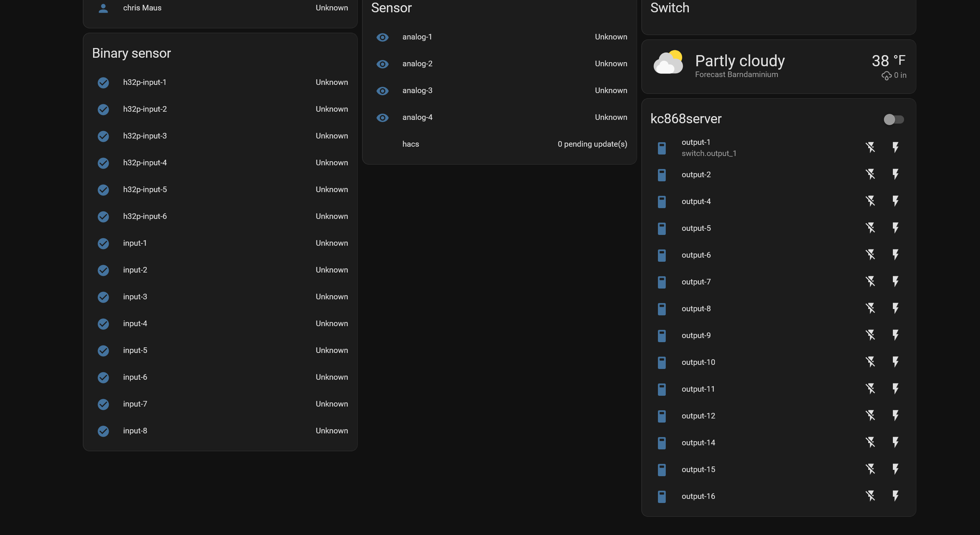Click the analog-1 eye icon
Screen dimensions: 980x535
point(382,37)
